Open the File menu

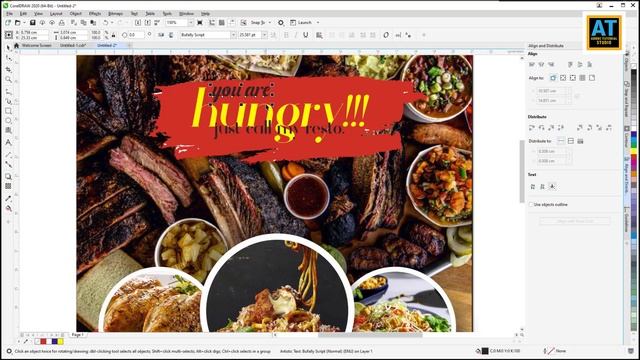click(x=9, y=14)
